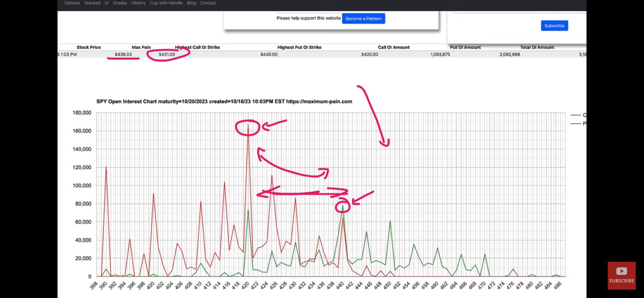Toggle the green line legend entry
644x298 pixels.
click(579, 115)
